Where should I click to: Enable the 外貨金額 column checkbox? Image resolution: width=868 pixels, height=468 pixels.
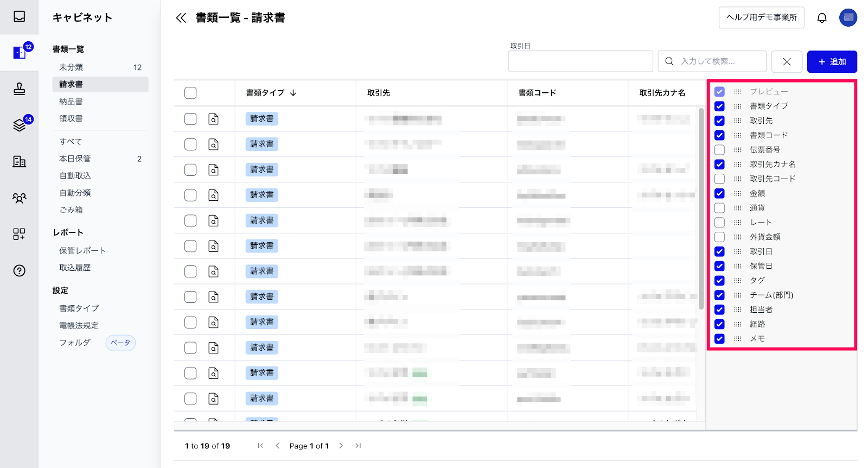tap(719, 237)
